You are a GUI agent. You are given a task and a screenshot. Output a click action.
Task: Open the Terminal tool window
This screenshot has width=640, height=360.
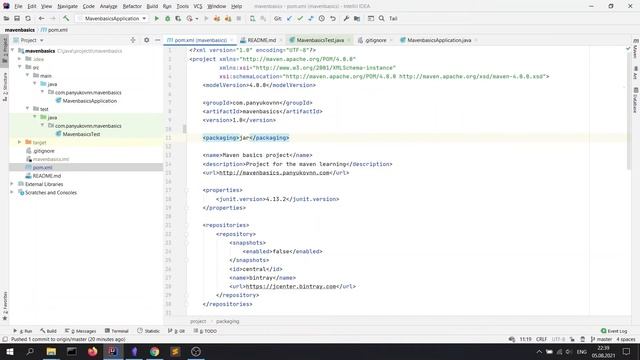pos(117,331)
